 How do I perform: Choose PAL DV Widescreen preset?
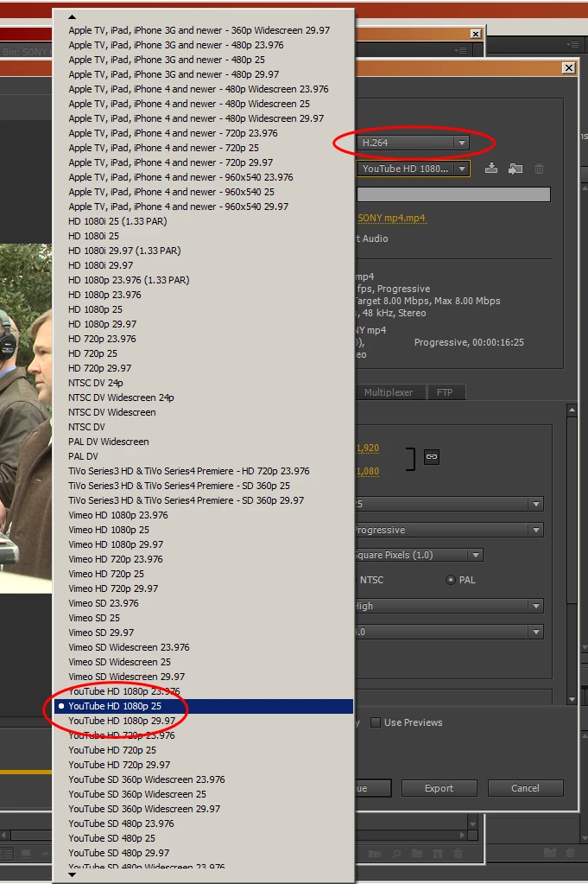coord(204,442)
